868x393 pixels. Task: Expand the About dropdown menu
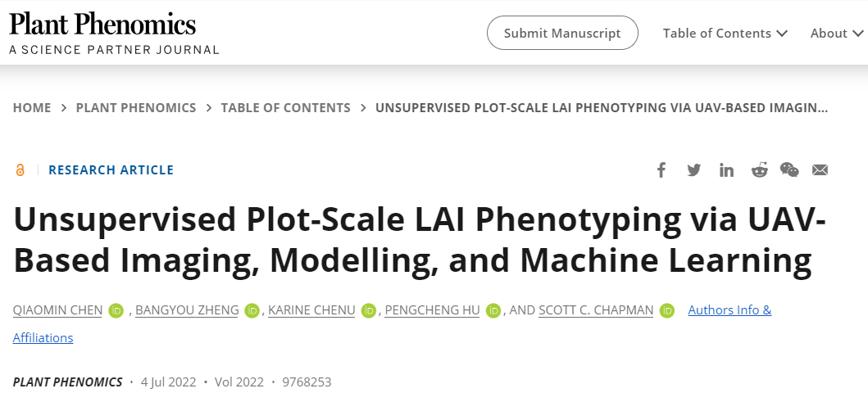point(836,34)
